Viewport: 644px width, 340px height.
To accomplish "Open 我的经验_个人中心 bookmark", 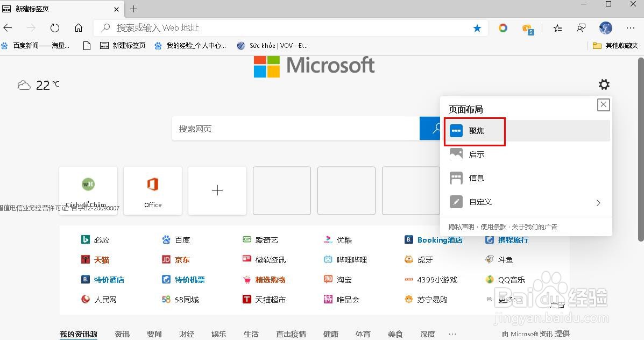I will pos(190,46).
